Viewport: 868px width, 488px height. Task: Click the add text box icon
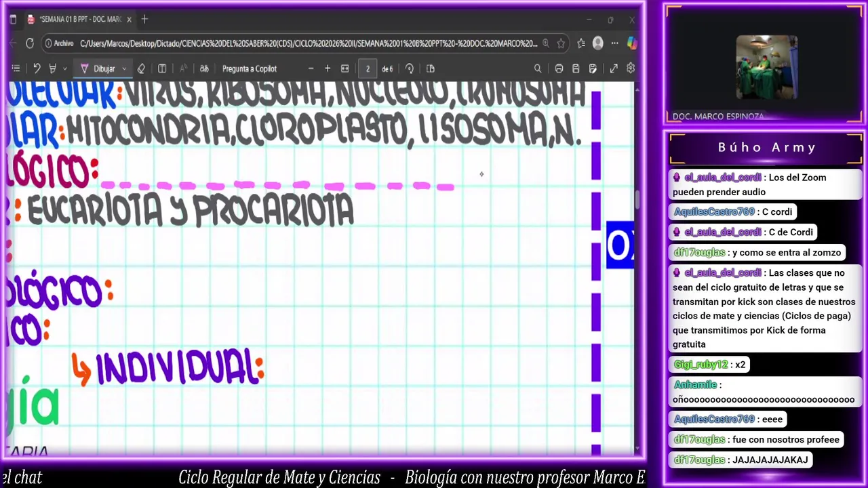coord(162,68)
